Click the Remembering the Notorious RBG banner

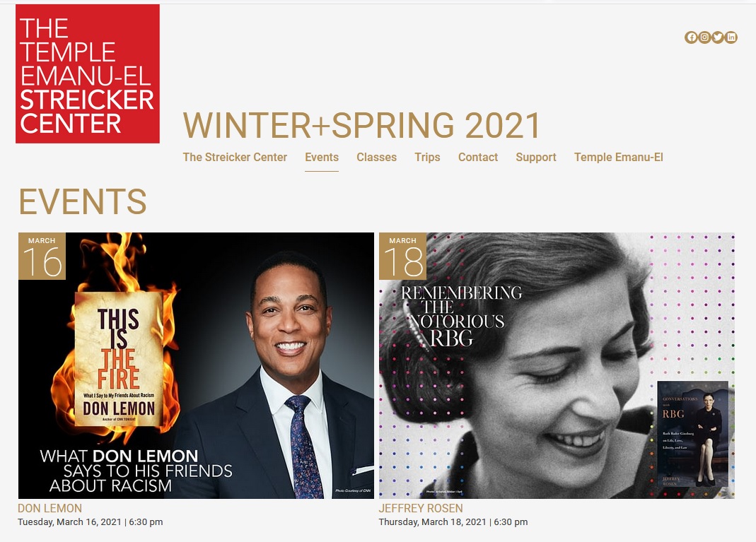click(557, 365)
